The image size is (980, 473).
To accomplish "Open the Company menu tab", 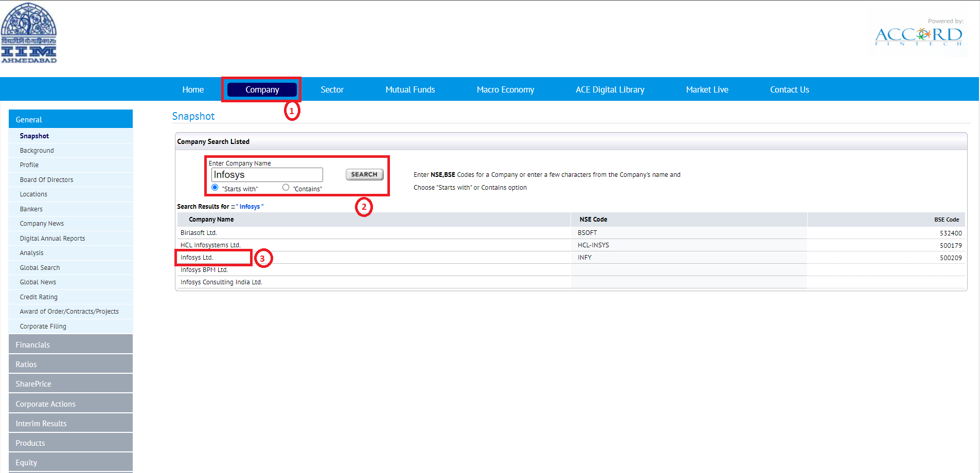I will [x=262, y=89].
